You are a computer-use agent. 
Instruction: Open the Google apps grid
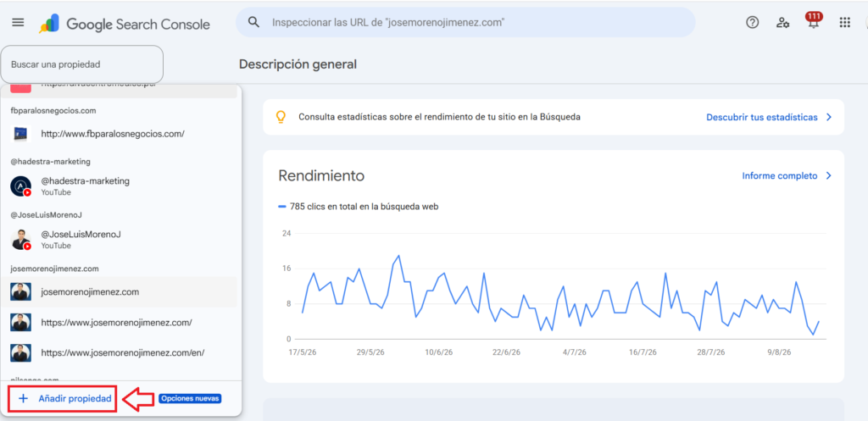pos(844,23)
